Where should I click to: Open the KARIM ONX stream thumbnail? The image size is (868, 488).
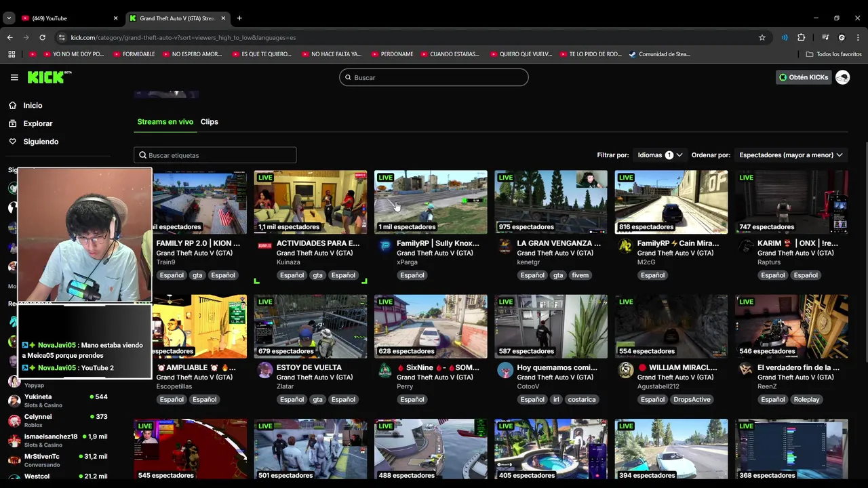click(x=791, y=202)
